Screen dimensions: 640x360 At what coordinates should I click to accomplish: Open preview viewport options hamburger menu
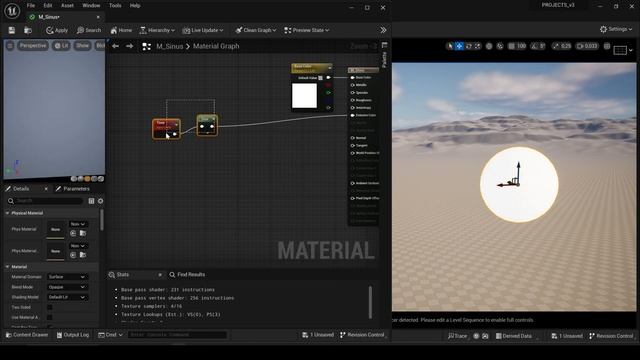[x=10, y=46]
